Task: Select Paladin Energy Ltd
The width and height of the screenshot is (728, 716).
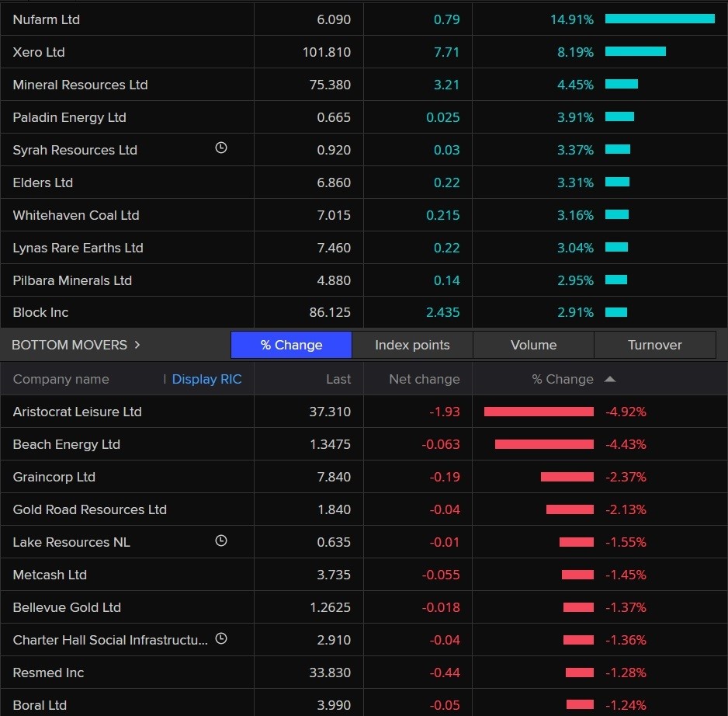Action: click(x=70, y=117)
